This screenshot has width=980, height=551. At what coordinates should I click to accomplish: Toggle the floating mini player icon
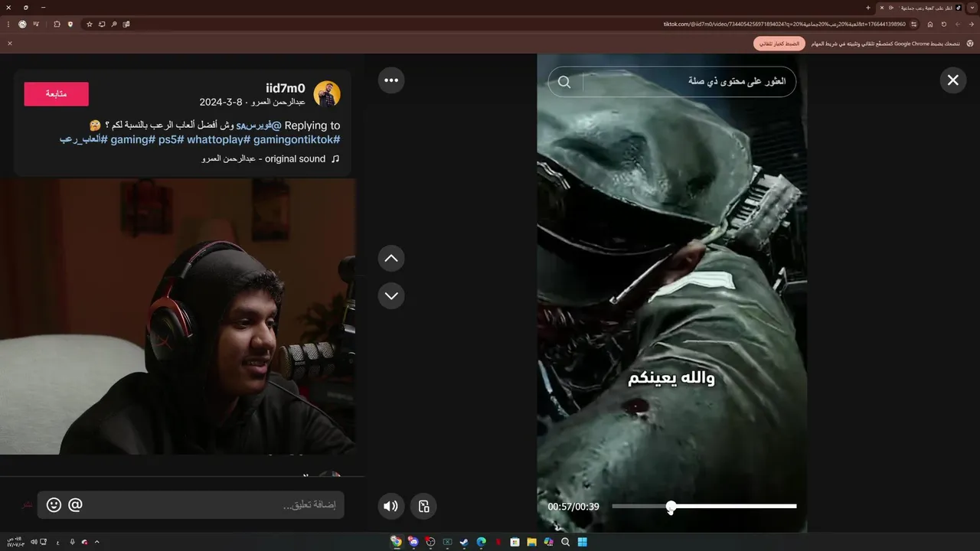423,506
